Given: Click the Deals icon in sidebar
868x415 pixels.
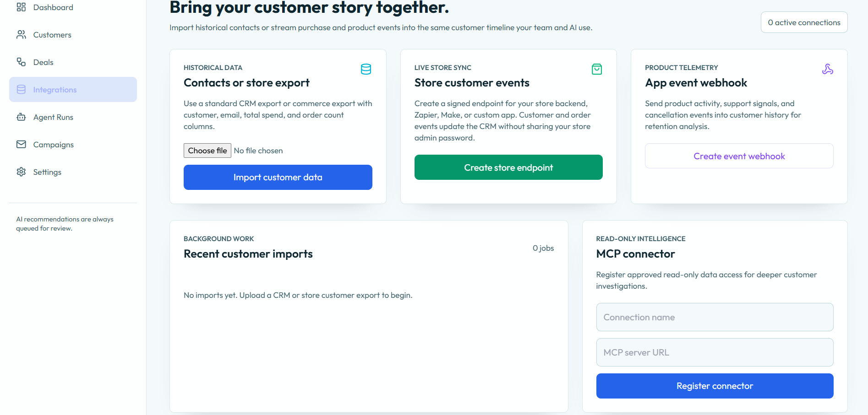Looking at the screenshot, I should (x=21, y=62).
